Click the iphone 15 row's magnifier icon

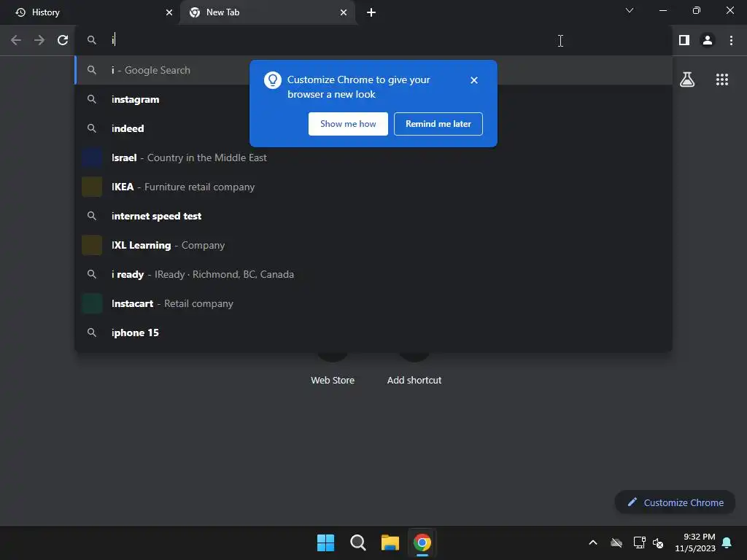click(92, 332)
